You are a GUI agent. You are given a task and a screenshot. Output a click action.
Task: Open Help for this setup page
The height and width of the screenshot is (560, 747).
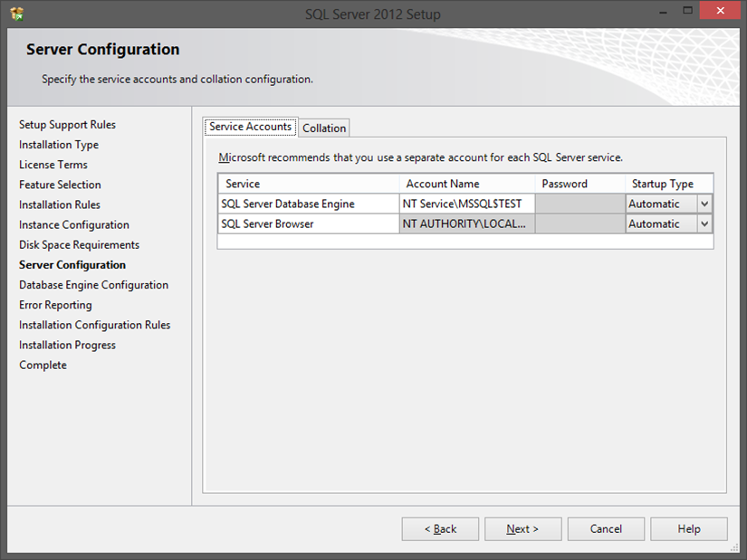pyautogui.click(x=688, y=529)
